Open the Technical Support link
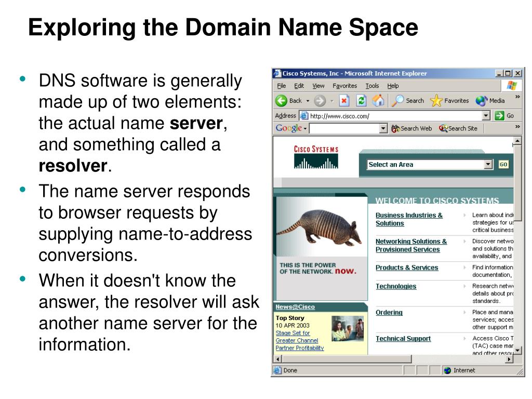532x399 pixels. [x=403, y=339]
